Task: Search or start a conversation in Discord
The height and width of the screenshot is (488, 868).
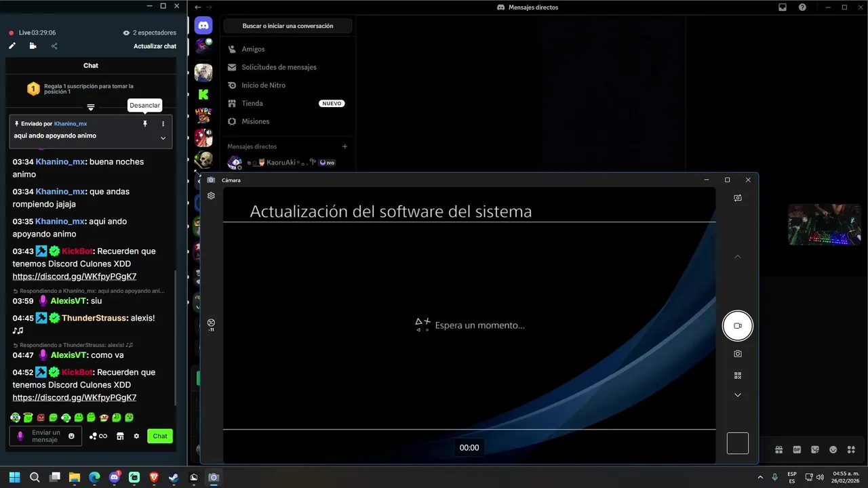Action: tap(288, 26)
